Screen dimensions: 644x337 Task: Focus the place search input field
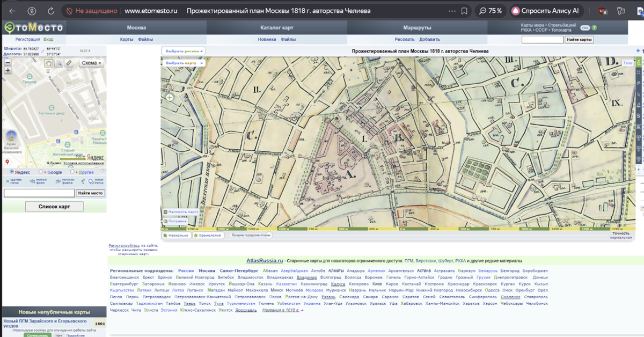click(39, 193)
